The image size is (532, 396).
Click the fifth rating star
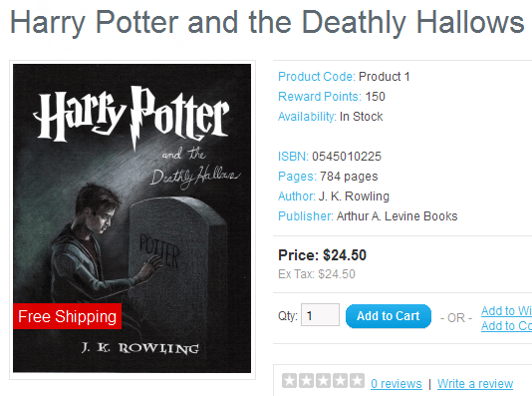(x=357, y=381)
